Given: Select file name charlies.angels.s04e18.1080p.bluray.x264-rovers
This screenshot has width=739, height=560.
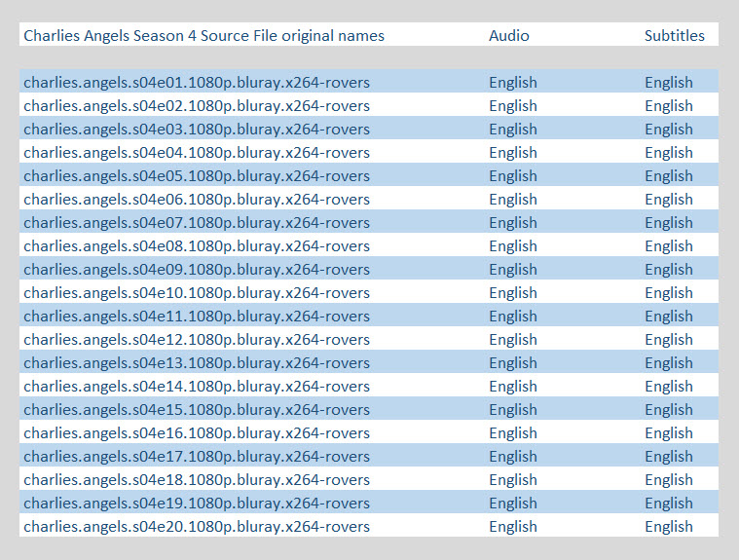Looking at the screenshot, I should 197,479.
